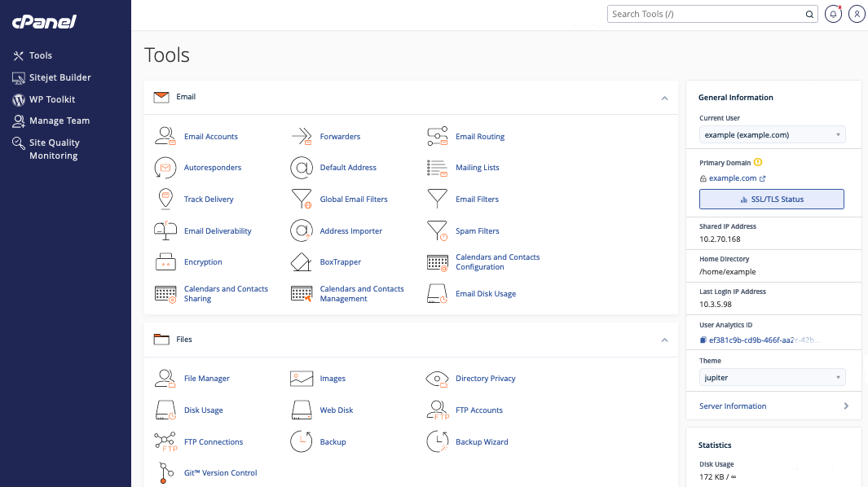Open notifications bell icon
The image size is (868, 487).
point(833,14)
